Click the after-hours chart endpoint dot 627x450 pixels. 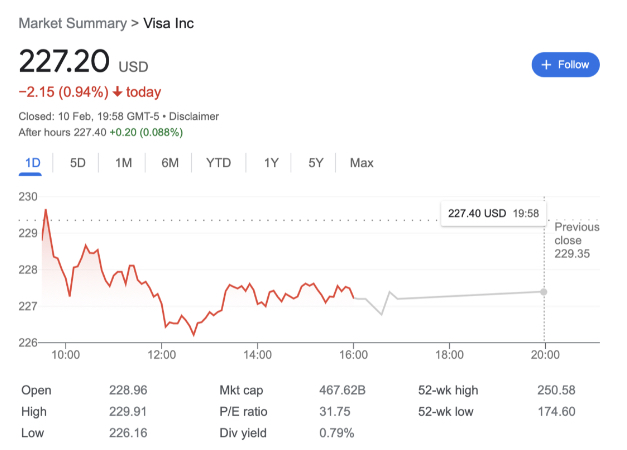544,292
